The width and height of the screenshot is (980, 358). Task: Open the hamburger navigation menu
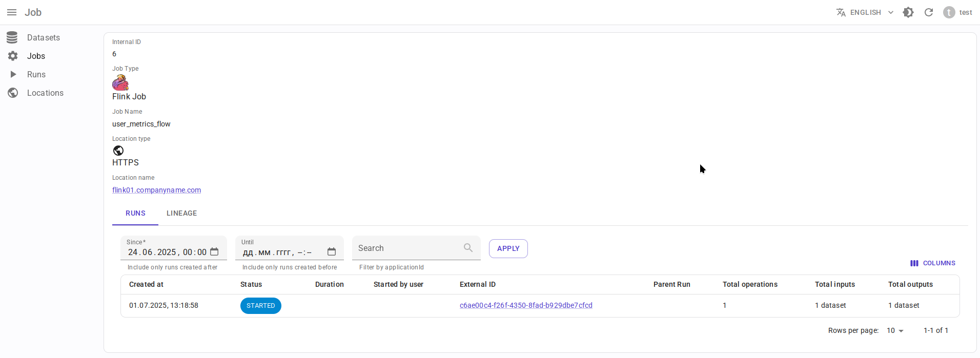click(12, 12)
